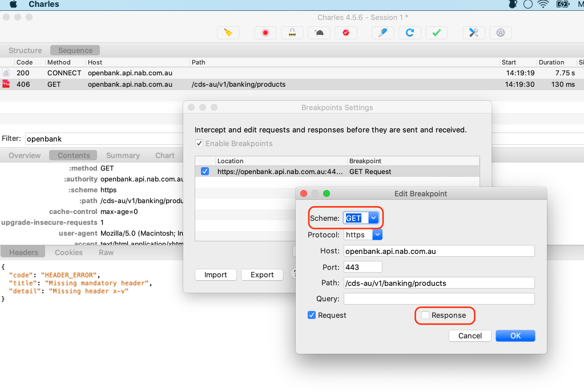Switch to the Structure tab

[25, 50]
